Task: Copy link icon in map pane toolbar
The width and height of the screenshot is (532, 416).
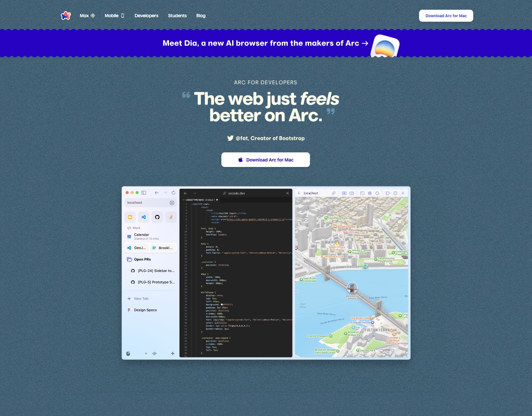Action: click(333, 193)
